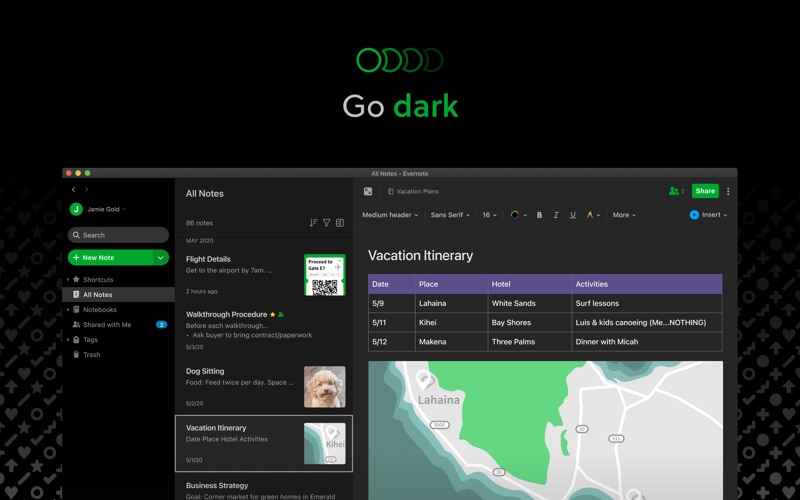The width and height of the screenshot is (800, 500).
Task: Open the Flight Details note
Action: [264, 274]
